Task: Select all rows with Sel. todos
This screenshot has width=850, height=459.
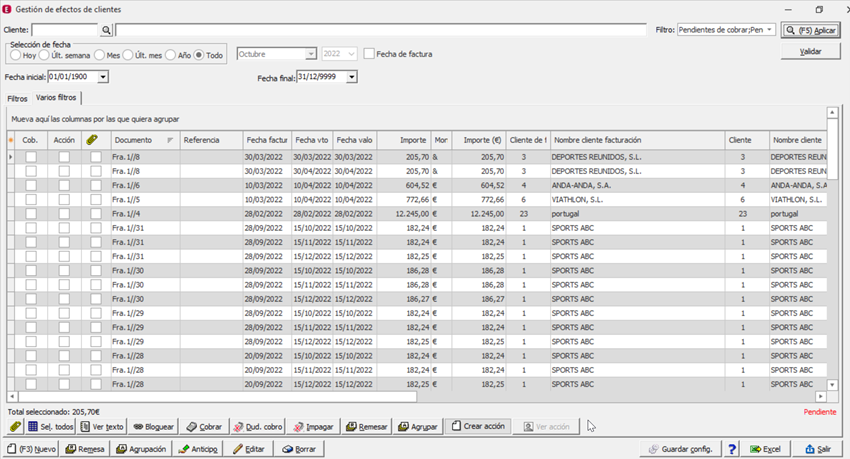Action: pos(50,426)
